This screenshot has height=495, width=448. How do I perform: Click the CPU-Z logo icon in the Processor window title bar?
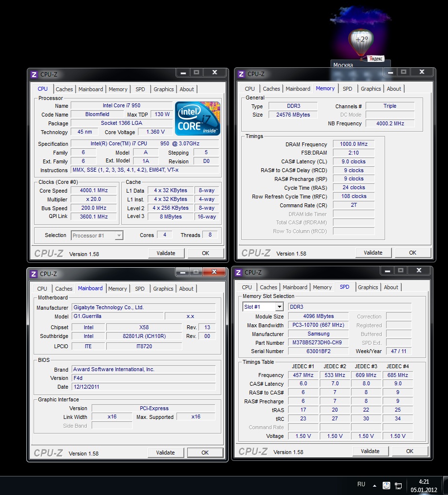point(34,75)
